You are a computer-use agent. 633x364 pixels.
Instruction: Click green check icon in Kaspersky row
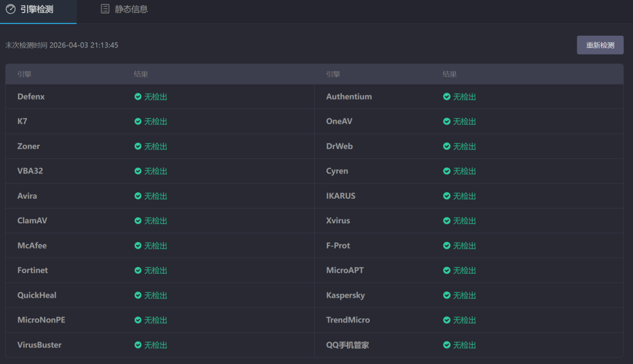pyautogui.click(x=447, y=295)
